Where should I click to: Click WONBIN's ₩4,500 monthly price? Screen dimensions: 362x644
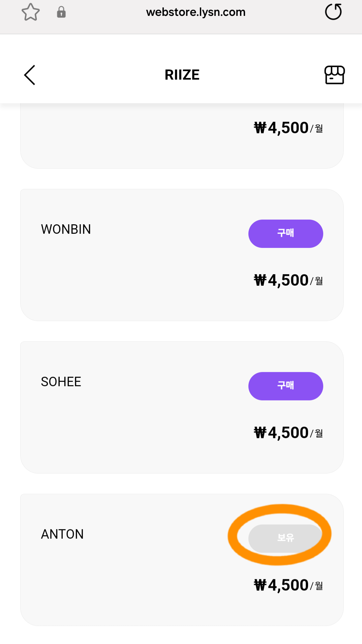click(x=288, y=280)
